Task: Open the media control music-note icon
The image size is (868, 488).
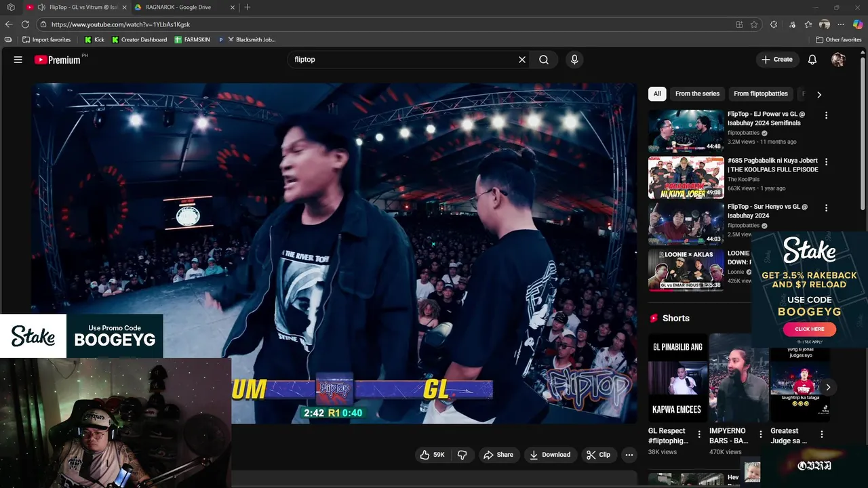Action: tap(792, 24)
